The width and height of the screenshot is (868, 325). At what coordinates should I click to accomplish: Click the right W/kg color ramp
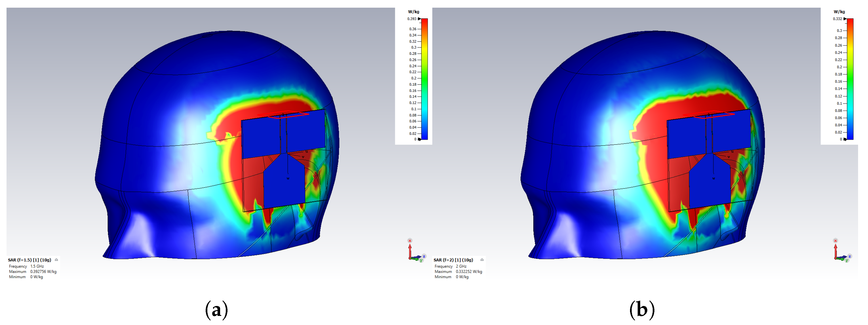[x=850, y=79]
